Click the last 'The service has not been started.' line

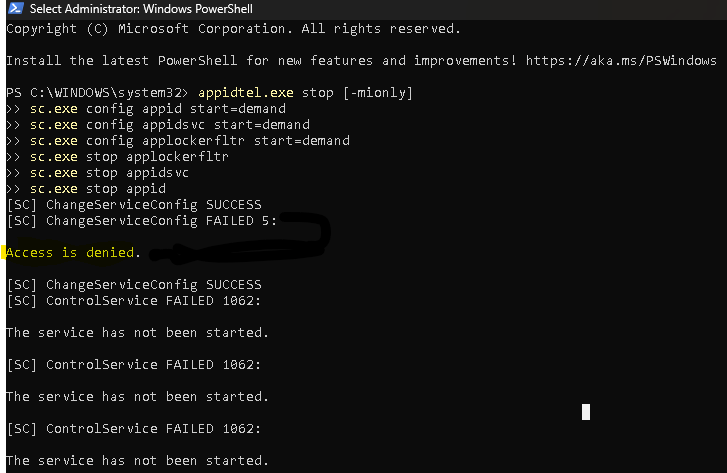137,461
